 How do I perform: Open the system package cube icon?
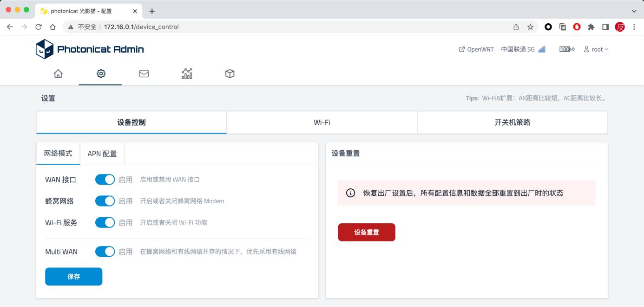pos(230,73)
